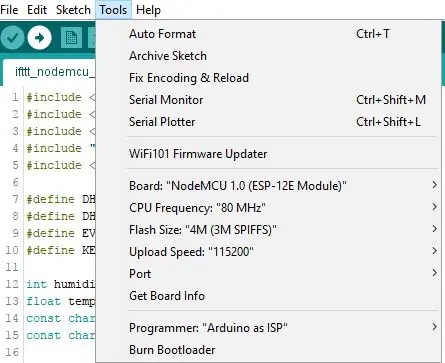Expand the Board submenu arrow

[x=434, y=185]
